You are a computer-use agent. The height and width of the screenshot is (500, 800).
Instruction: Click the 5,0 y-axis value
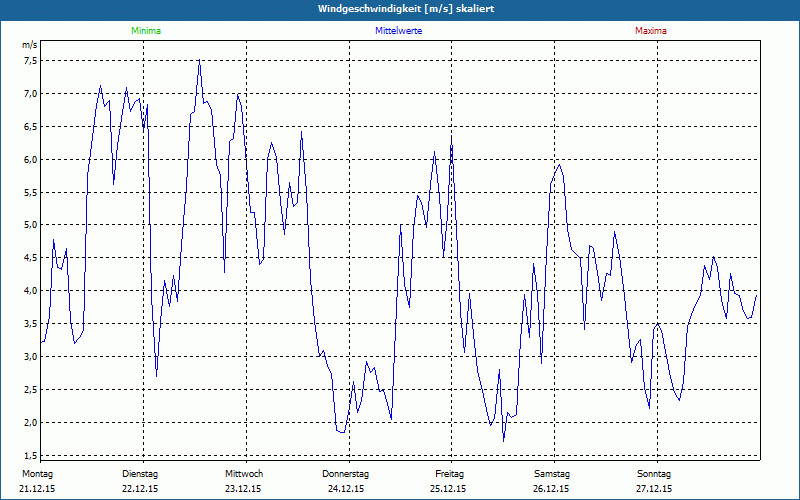(30, 225)
